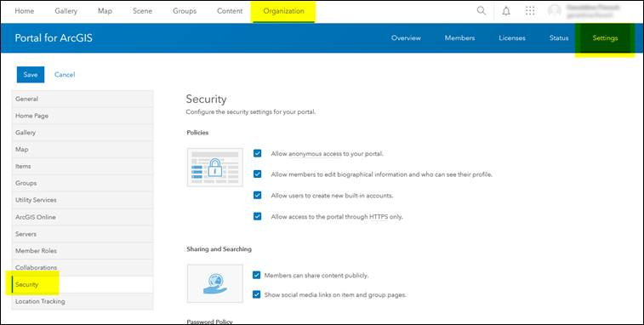Switch to the Scene tab

click(143, 11)
